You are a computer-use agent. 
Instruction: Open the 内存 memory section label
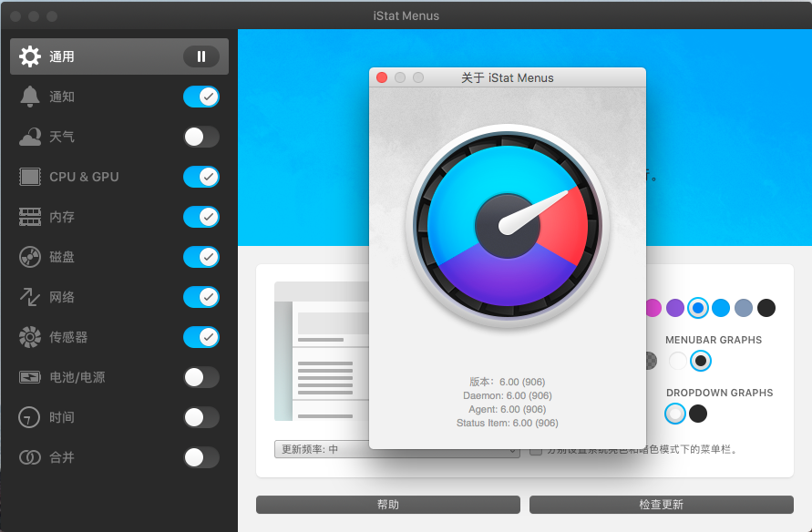[x=62, y=217]
